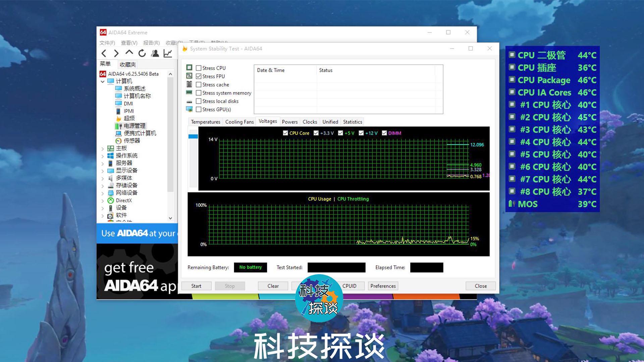Viewport: 644px width, 362px height.
Task: Expand the 主板 tree item
Action: pyautogui.click(x=102, y=147)
